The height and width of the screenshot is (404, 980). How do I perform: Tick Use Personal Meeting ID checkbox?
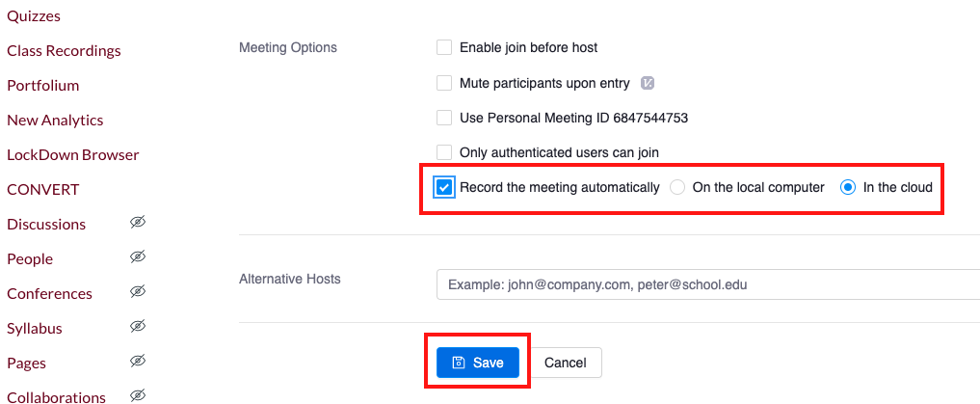pyautogui.click(x=444, y=118)
